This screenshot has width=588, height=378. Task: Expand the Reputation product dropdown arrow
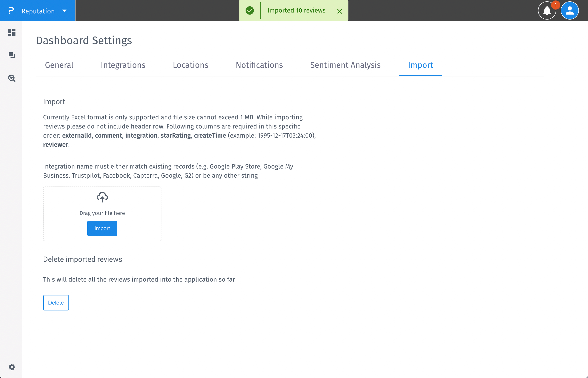pos(64,11)
